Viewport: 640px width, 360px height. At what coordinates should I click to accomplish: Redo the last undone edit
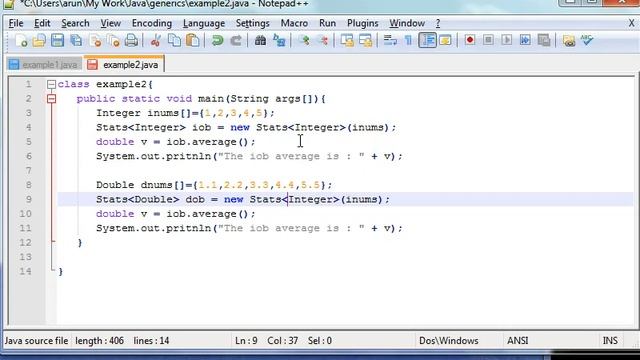click(236, 40)
